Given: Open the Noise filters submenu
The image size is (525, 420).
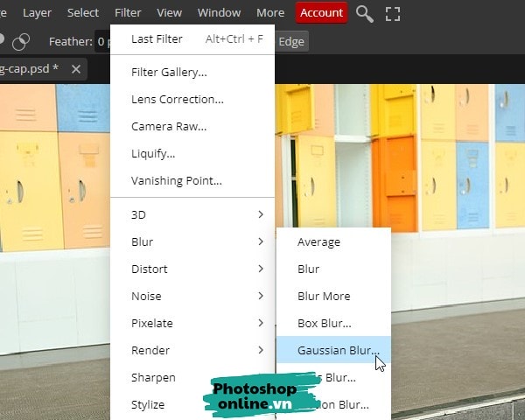Looking at the screenshot, I should tap(192, 296).
